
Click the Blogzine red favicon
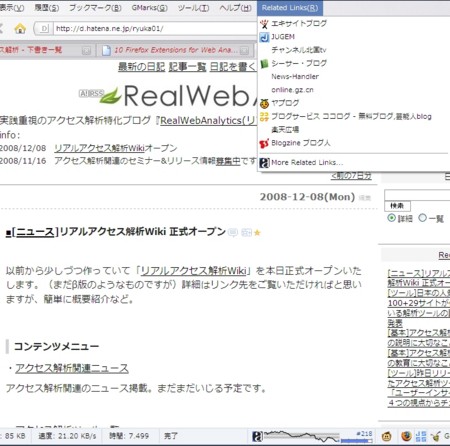(x=264, y=143)
